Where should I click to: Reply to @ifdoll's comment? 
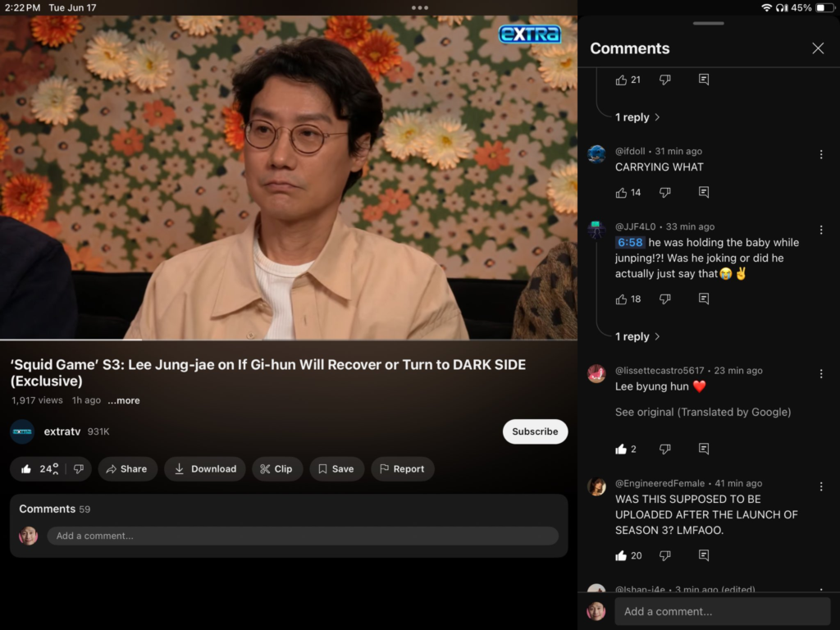tap(704, 192)
